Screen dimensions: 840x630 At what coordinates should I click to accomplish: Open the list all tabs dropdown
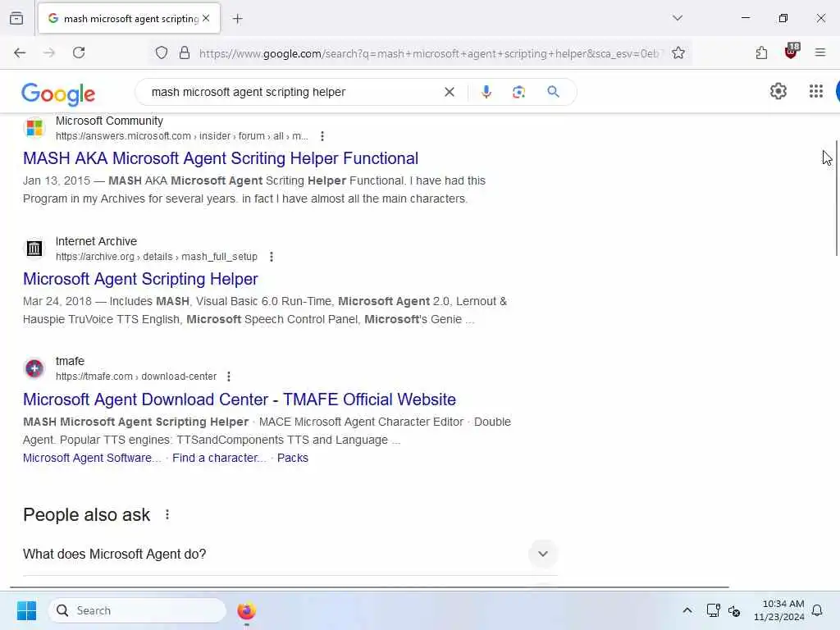678,18
